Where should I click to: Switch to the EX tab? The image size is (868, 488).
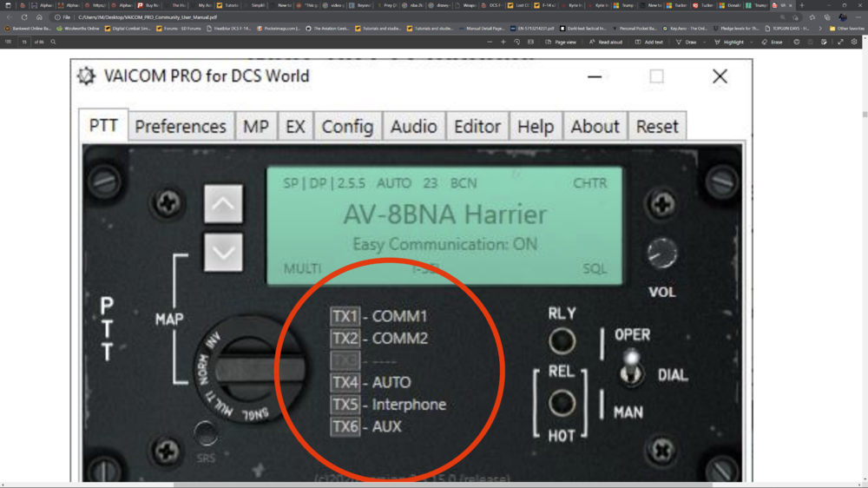(x=295, y=126)
